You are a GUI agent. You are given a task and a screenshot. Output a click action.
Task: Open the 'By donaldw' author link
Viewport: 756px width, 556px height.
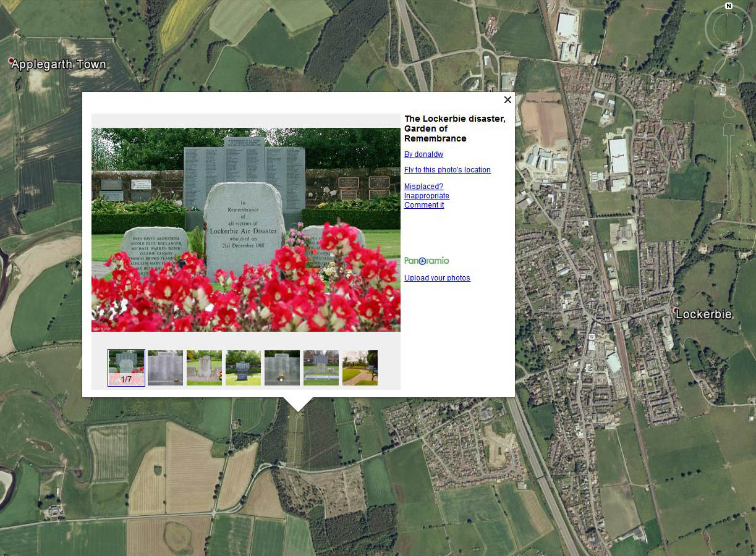pyautogui.click(x=423, y=154)
